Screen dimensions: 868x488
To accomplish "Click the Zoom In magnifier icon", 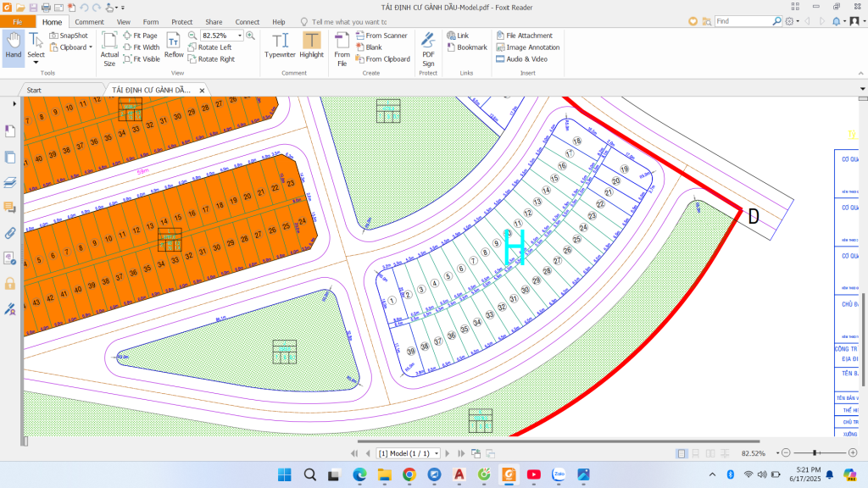I will (250, 36).
